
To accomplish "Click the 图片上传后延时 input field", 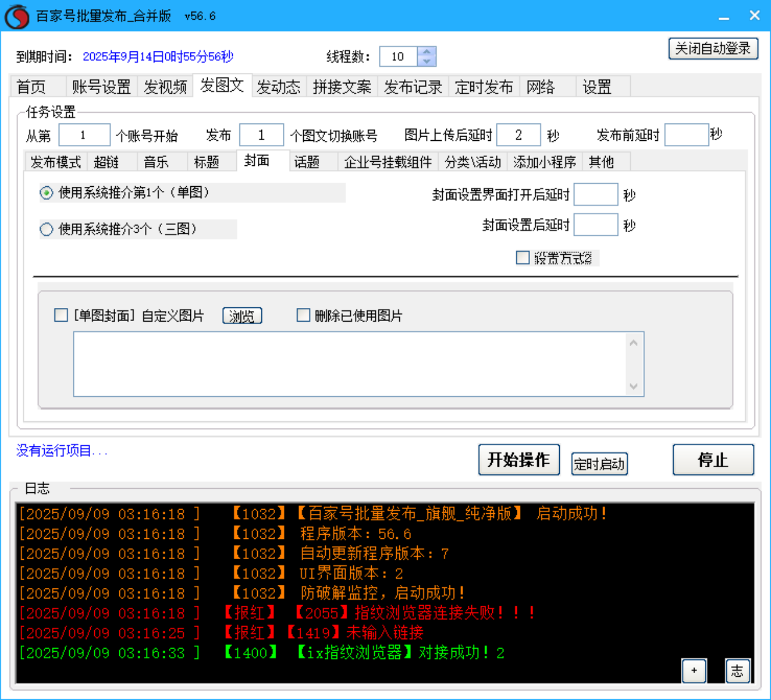I will [518, 135].
